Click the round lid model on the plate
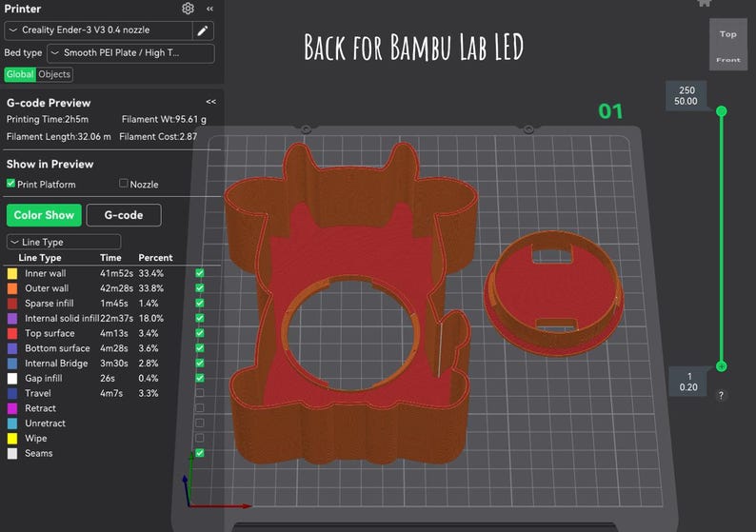 point(553,294)
